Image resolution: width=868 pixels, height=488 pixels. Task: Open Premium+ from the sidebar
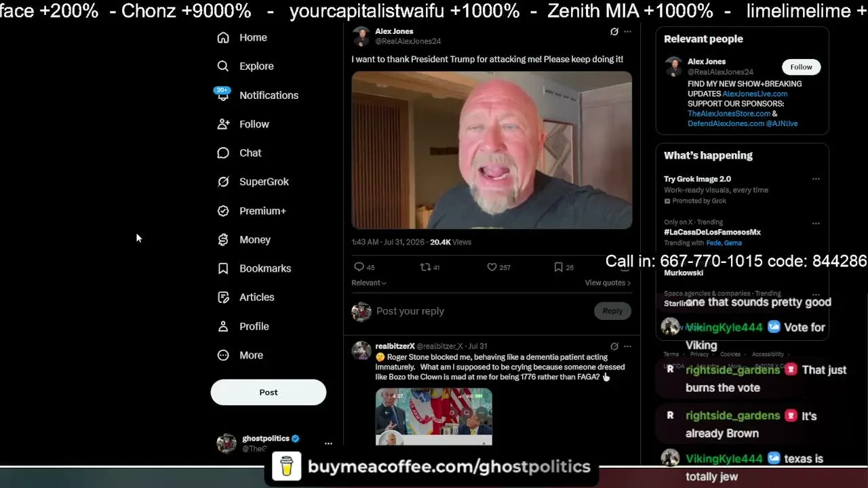tap(251, 211)
